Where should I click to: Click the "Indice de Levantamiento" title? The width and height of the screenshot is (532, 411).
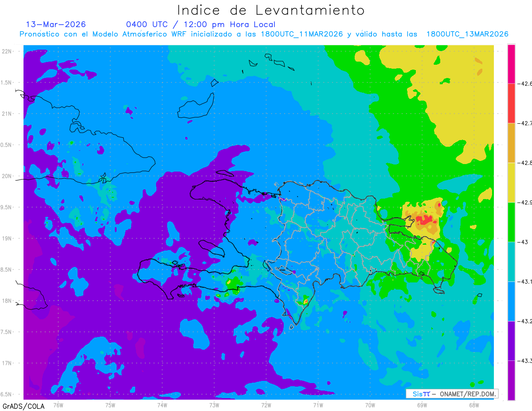[271, 10]
